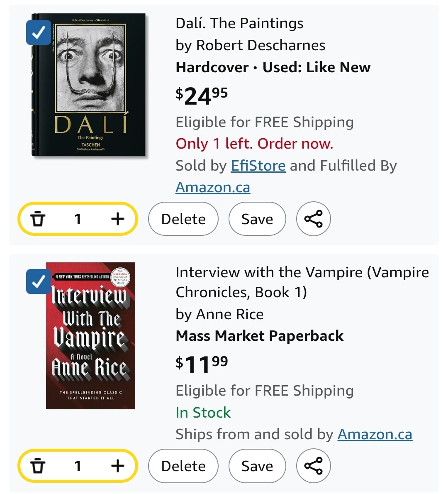Open Interview with the Vampire product title

tap(302, 282)
